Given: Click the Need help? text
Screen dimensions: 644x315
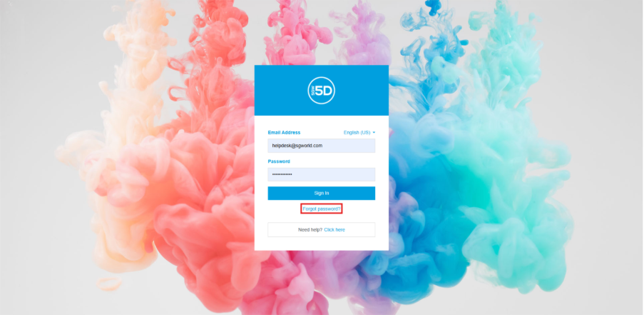Looking at the screenshot, I should [x=310, y=230].
